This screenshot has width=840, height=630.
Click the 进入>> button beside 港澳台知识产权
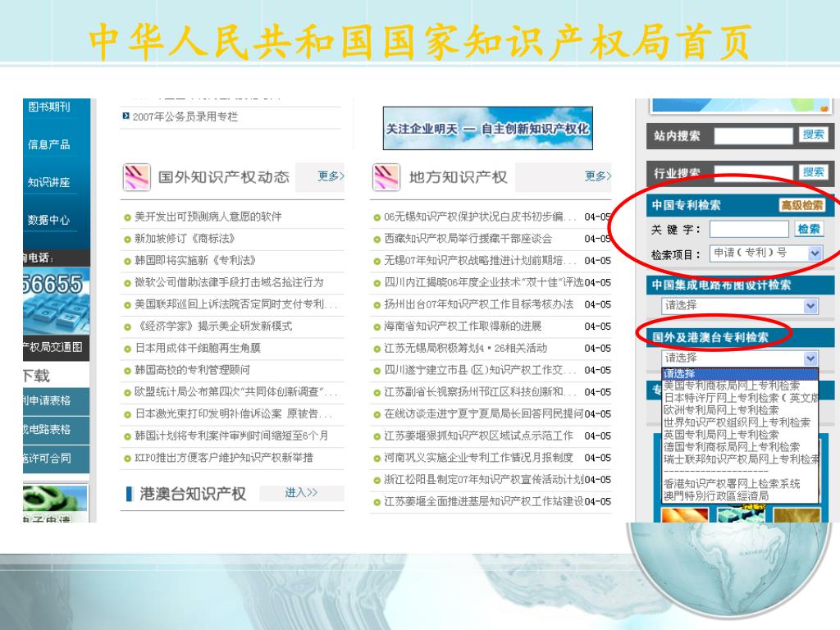[301, 493]
